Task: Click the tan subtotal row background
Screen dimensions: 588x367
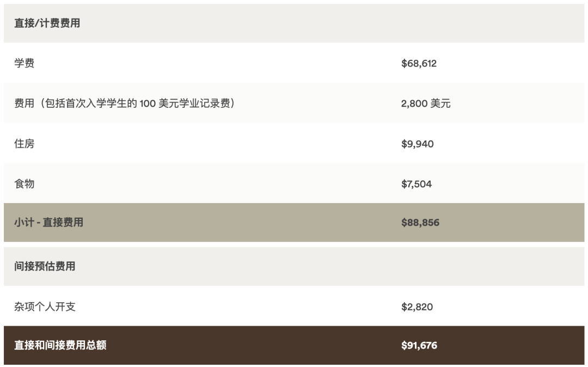Action: (x=294, y=222)
